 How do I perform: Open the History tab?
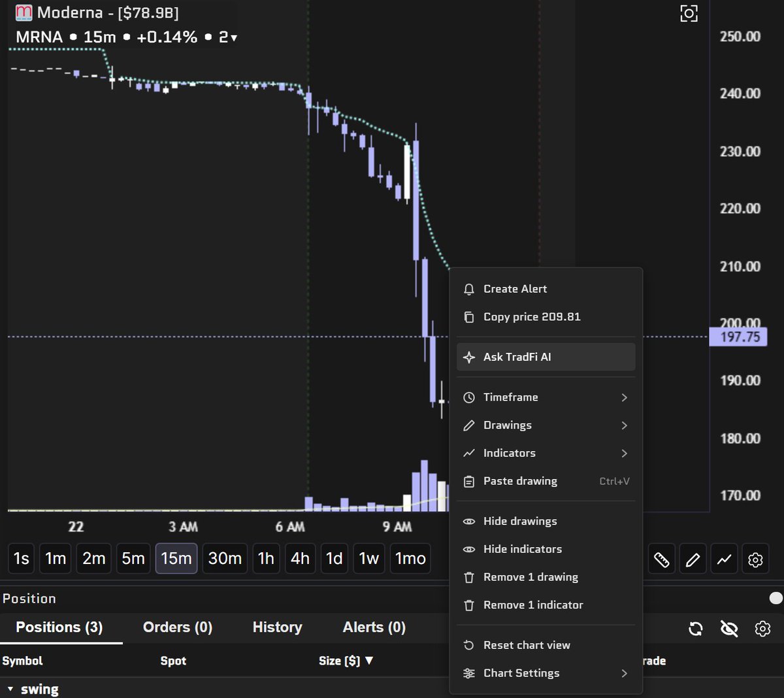[278, 627]
